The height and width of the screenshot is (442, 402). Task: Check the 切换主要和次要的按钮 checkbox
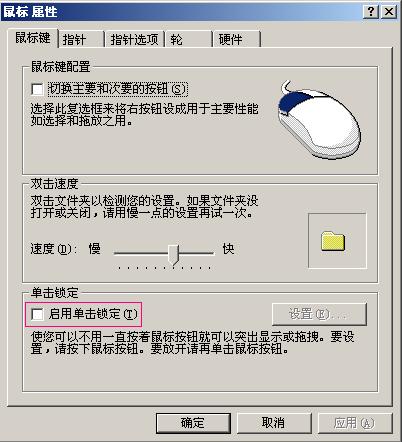click(37, 89)
